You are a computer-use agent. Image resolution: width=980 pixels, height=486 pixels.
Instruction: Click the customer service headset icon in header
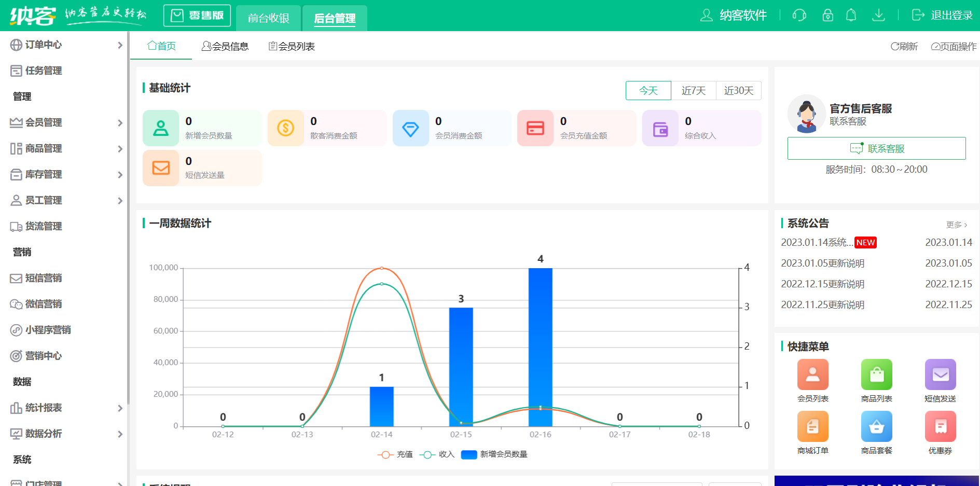[799, 15]
